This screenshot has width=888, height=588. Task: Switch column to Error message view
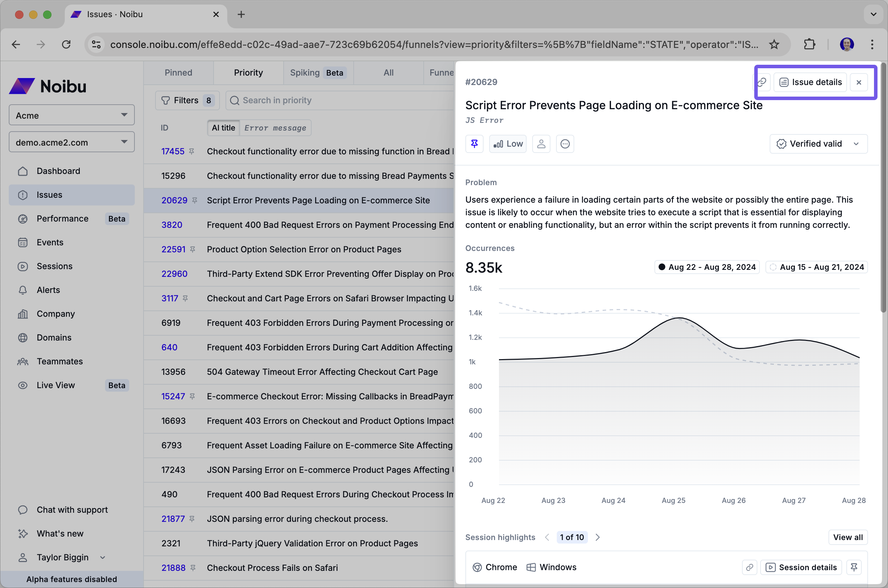(275, 128)
